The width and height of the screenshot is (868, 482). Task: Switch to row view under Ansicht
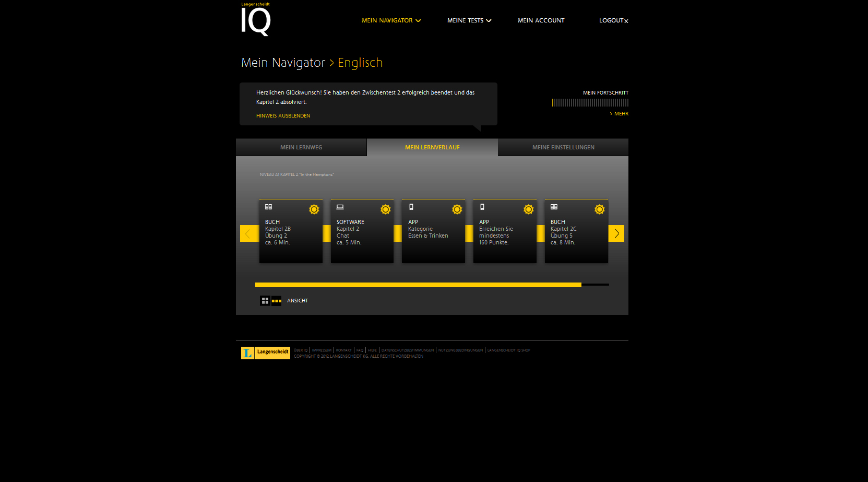point(277,301)
